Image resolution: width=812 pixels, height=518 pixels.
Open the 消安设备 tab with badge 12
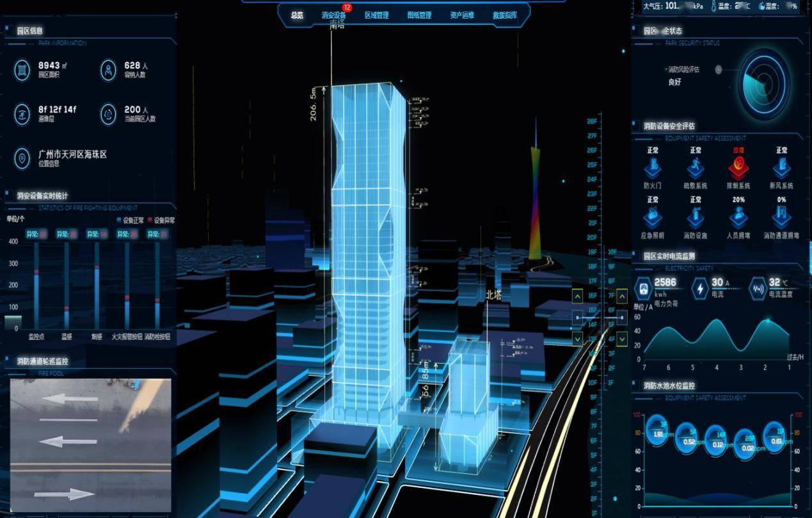333,15
